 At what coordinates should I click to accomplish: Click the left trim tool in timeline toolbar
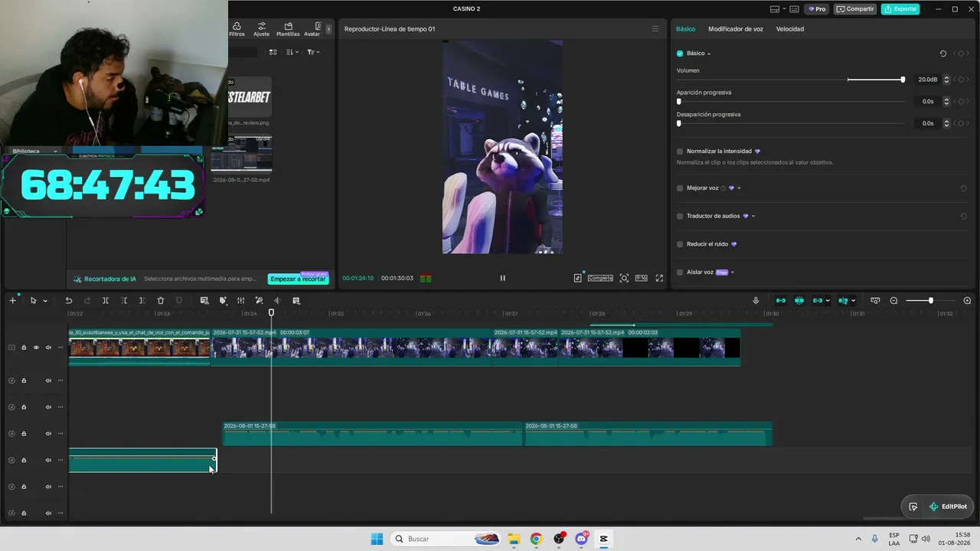click(124, 301)
